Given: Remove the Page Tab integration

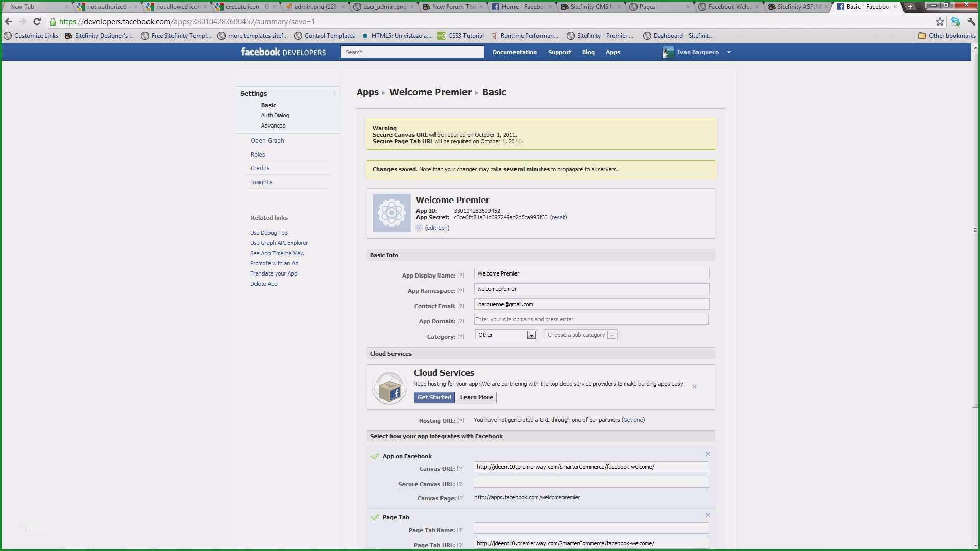Looking at the screenshot, I should 708,515.
